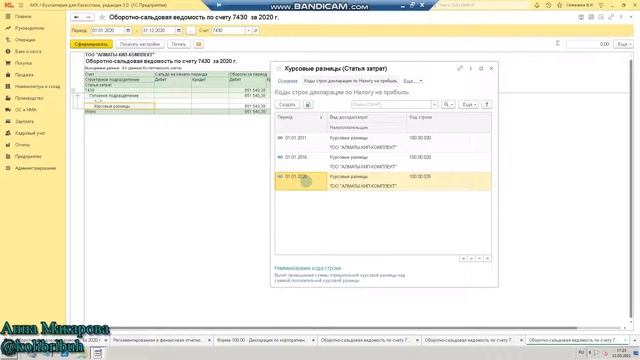Click the email envelope icon in report toolbar
Viewport: 640px width, 360px height.
click(198, 44)
